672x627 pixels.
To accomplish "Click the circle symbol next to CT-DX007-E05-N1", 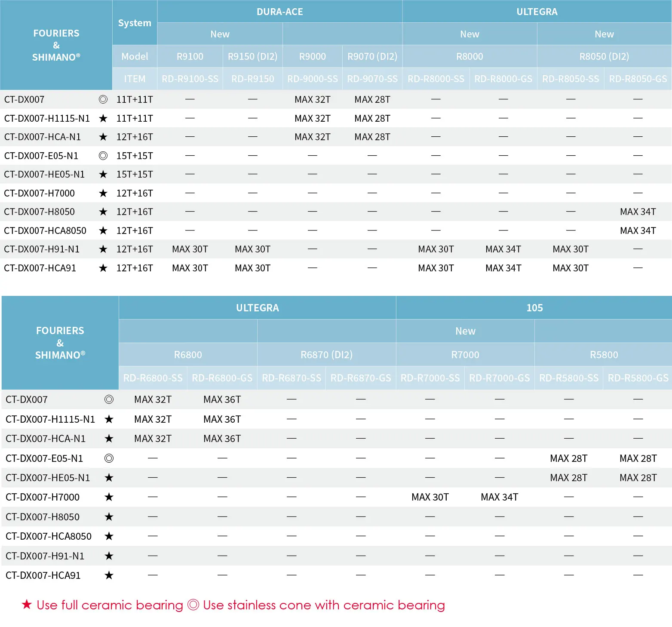I will tap(103, 155).
